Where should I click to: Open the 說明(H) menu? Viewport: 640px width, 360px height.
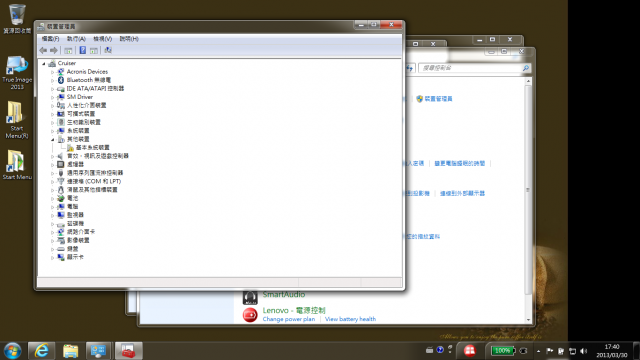click(129, 39)
